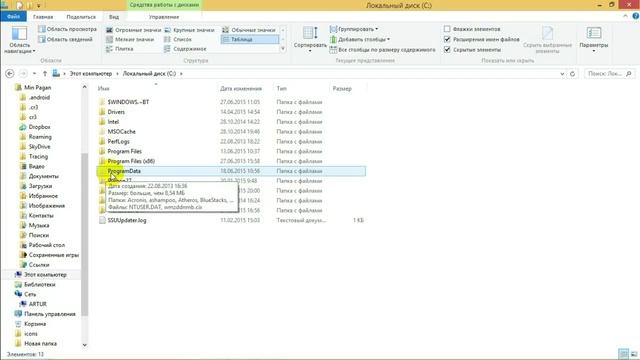Refresh the folder view
The height and width of the screenshot is (360, 640).
pos(572,74)
